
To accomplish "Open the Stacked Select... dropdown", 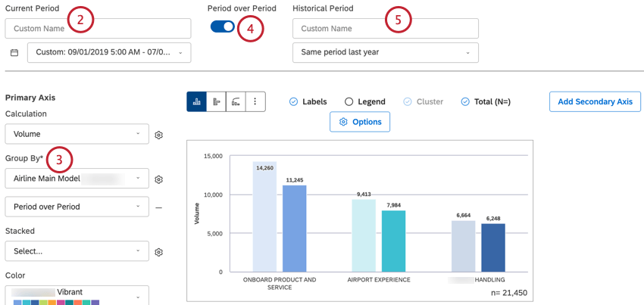I will coord(77,251).
